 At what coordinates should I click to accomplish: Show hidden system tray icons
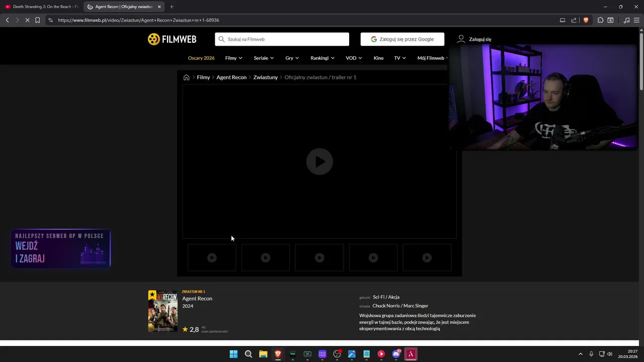[580, 354]
